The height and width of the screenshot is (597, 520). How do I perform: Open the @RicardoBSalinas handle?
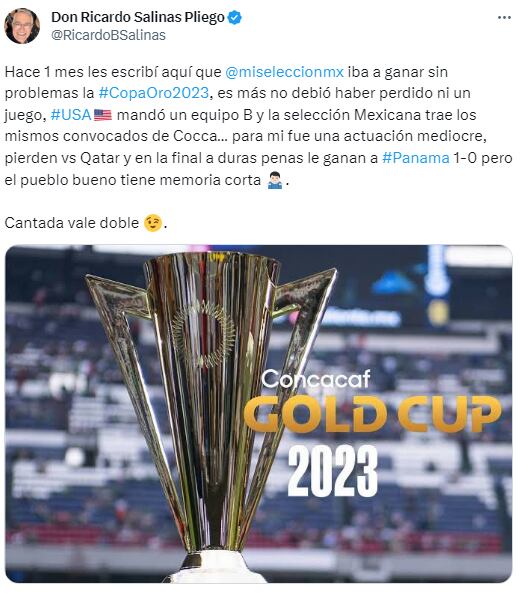[x=108, y=35]
